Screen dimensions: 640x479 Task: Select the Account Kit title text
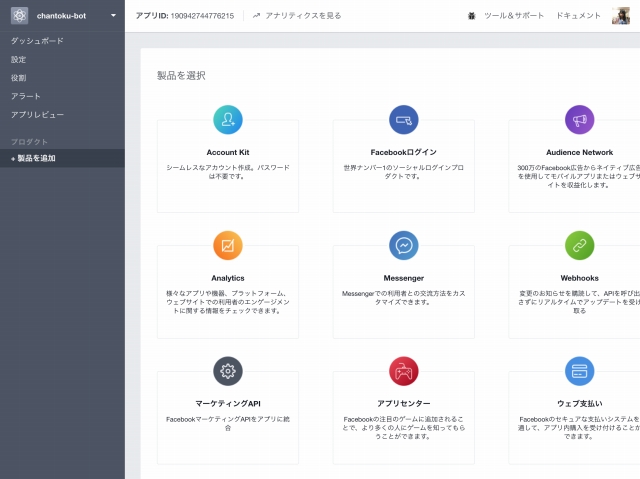[228, 152]
